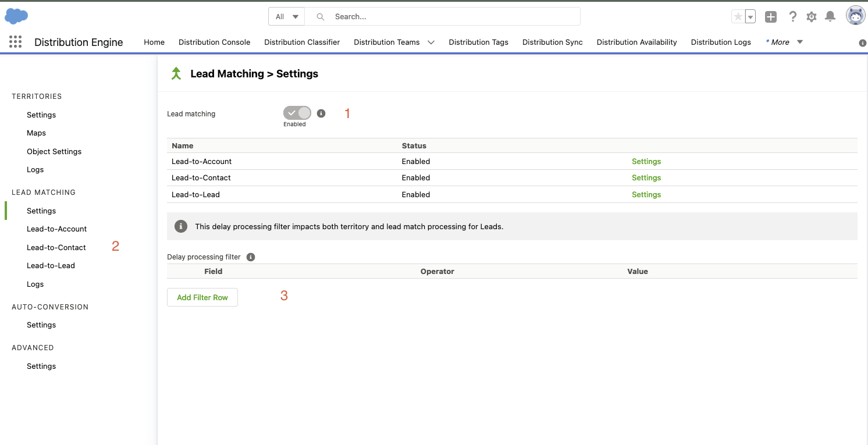
Task: Click the Operator column header
Action: [x=437, y=272]
